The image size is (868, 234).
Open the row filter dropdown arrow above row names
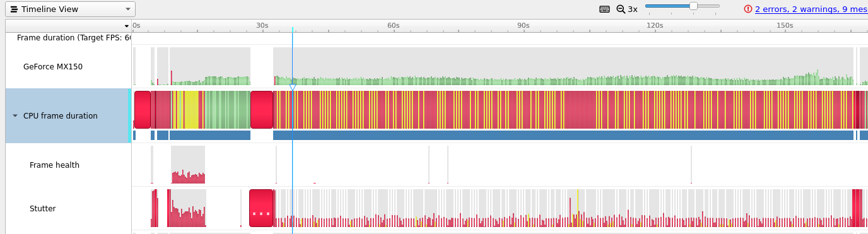click(x=127, y=26)
